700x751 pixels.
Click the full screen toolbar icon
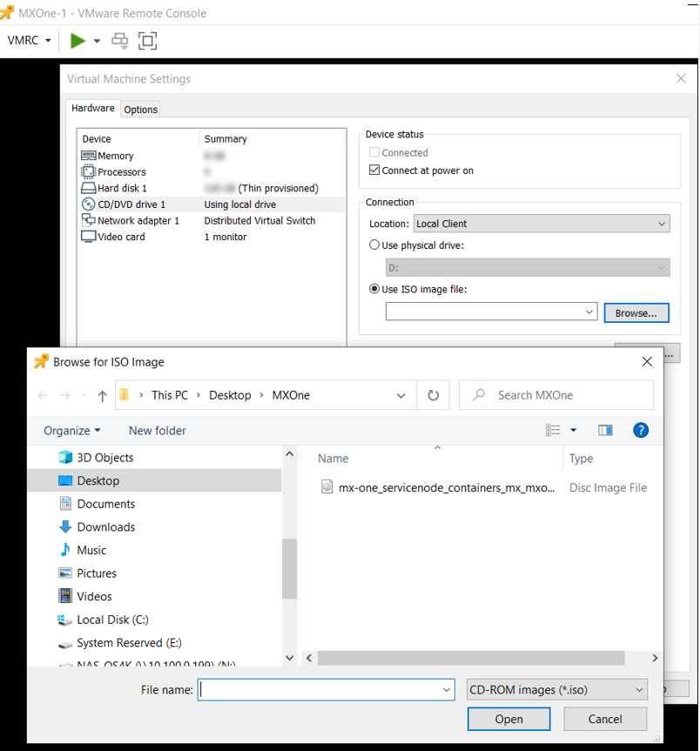147,41
